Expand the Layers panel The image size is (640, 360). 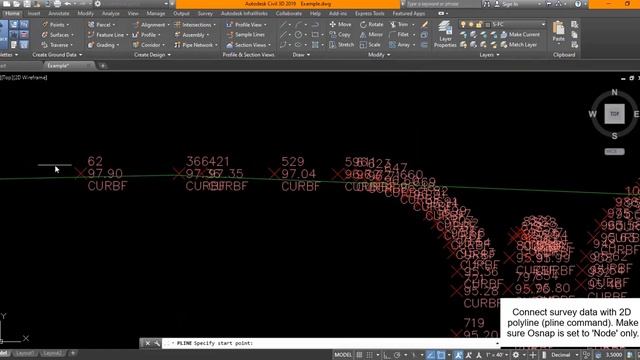489,55
